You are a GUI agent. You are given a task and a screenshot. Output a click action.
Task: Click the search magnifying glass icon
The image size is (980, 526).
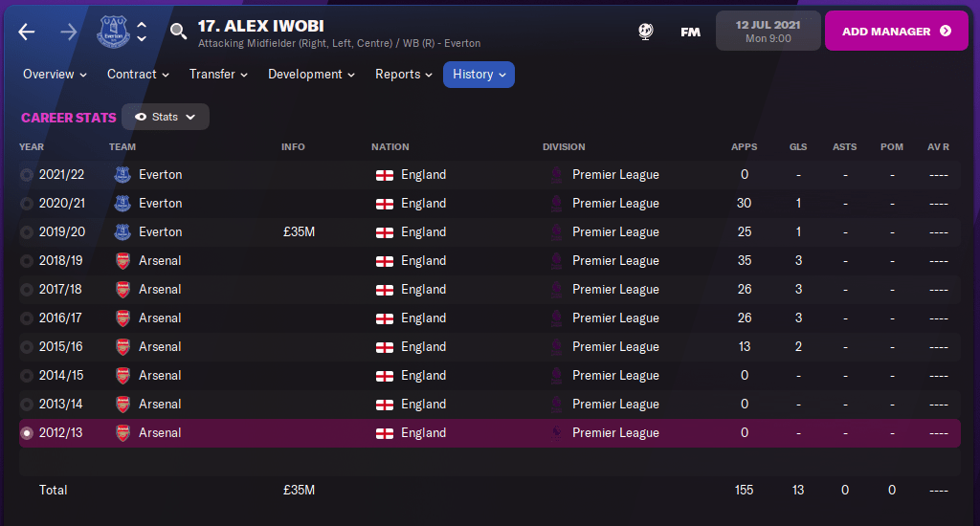tap(178, 32)
